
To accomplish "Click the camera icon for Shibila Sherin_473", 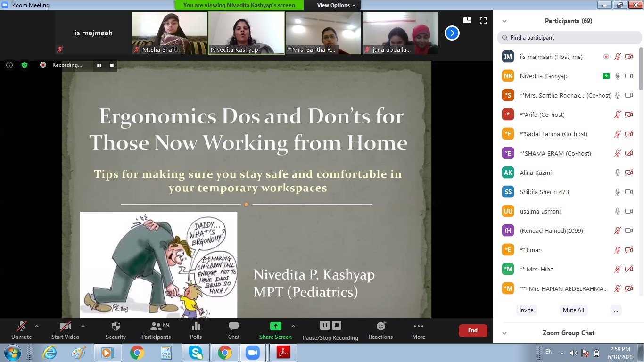I will [x=629, y=192].
